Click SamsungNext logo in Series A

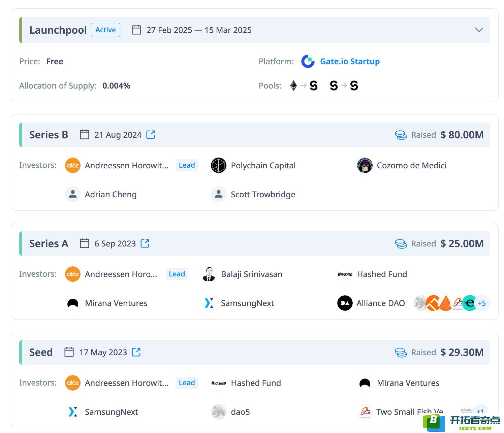209,303
